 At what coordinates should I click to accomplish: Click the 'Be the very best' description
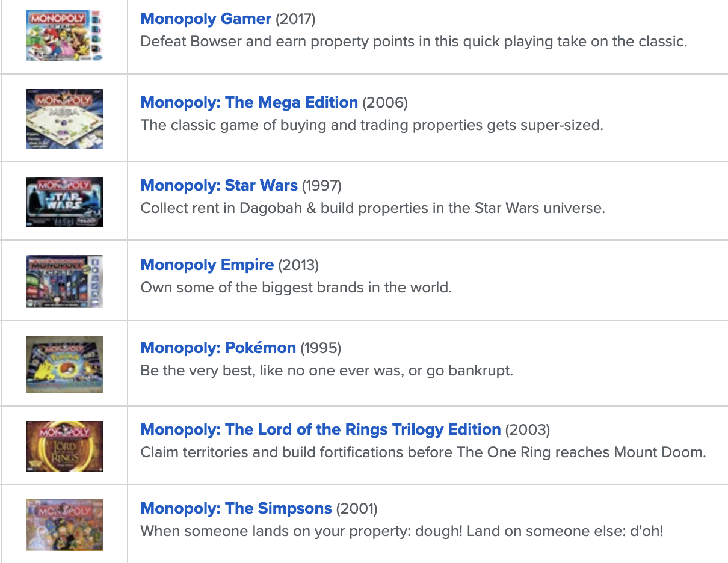[327, 371]
